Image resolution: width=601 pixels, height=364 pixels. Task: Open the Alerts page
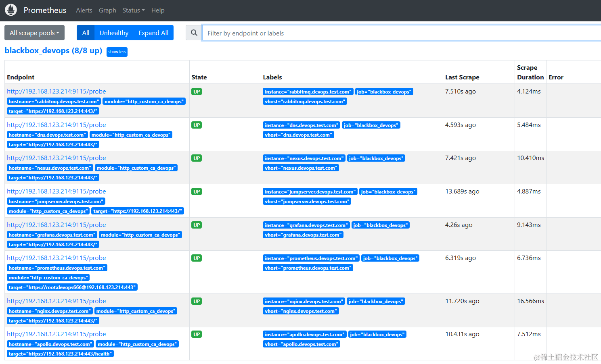(x=84, y=10)
